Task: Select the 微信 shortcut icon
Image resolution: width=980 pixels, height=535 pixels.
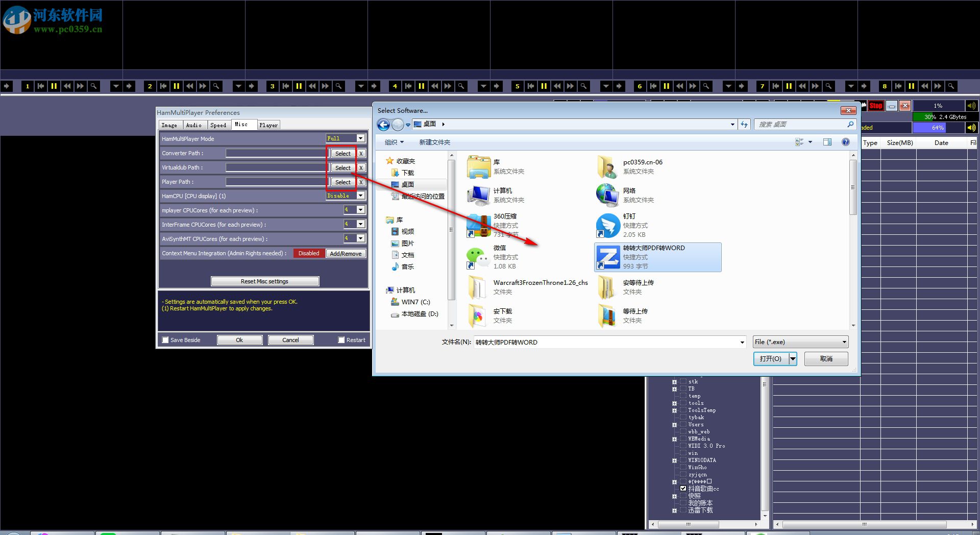Action: [479, 258]
